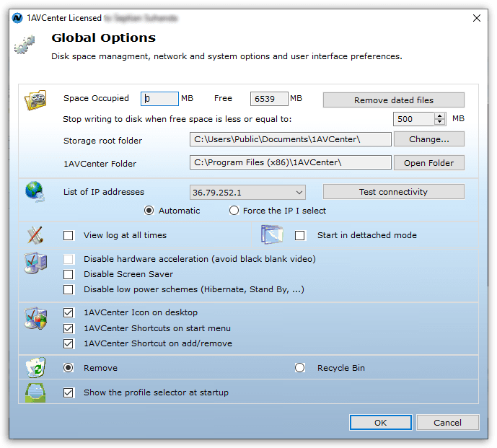497x448 pixels.
Task: Click the computer checkmark hardware icon
Action: pos(35,263)
